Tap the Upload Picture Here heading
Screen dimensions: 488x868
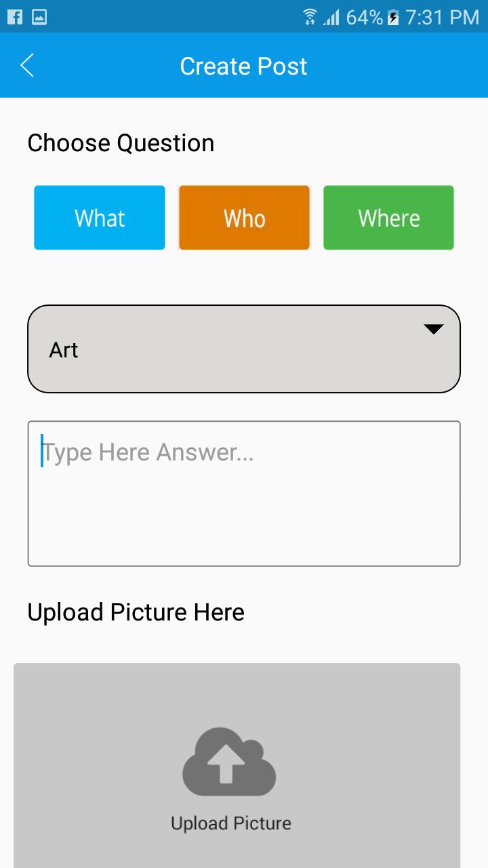[136, 612]
